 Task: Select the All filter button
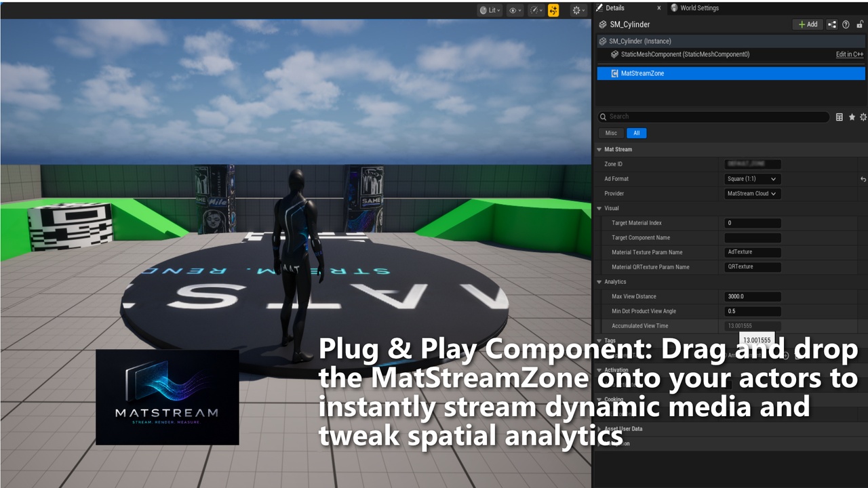pos(636,133)
